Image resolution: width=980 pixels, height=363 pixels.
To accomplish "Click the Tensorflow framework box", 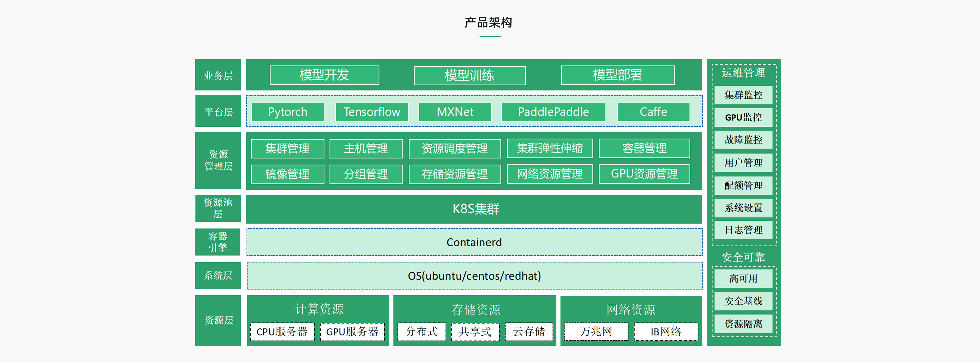I will coord(372,112).
